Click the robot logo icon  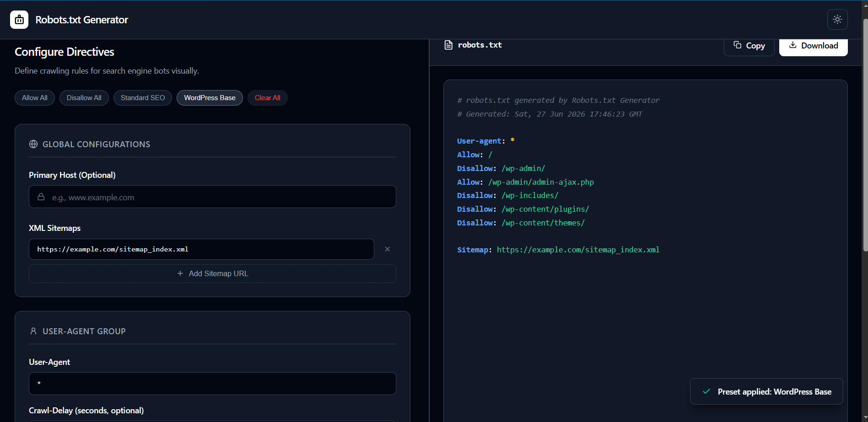(x=19, y=20)
